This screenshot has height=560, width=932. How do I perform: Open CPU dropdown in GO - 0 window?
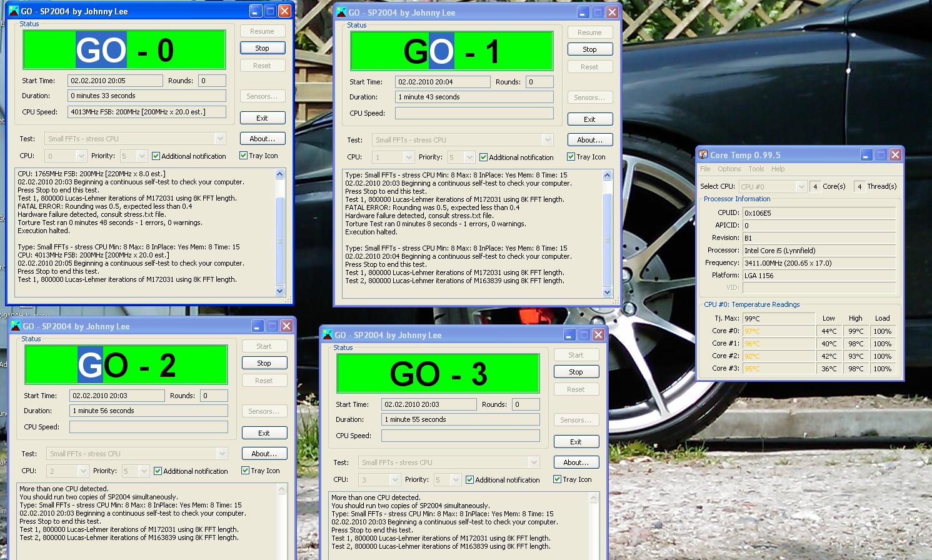[81, 156]
